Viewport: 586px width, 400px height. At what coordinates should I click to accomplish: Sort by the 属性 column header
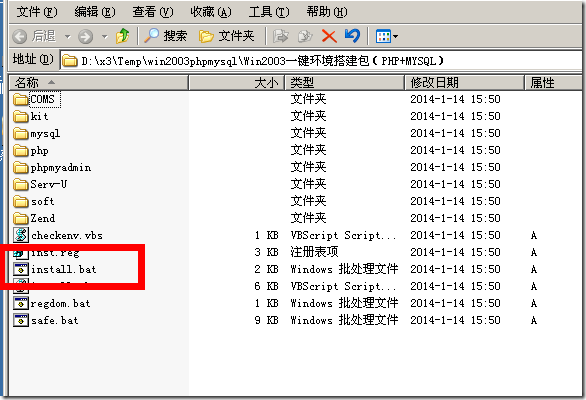[x=553, y=83]
